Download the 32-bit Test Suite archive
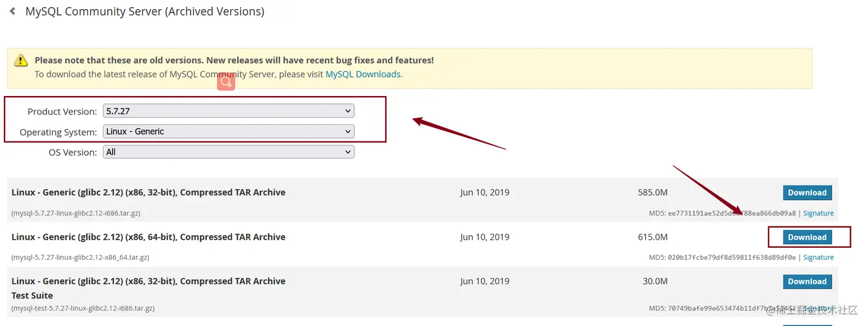This screenshot has height=326, width=868. click(807, 281)
